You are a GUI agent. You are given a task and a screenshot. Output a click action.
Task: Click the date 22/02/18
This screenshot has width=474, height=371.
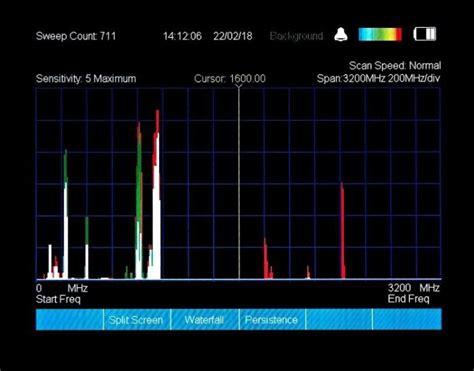tap(233, 36)
